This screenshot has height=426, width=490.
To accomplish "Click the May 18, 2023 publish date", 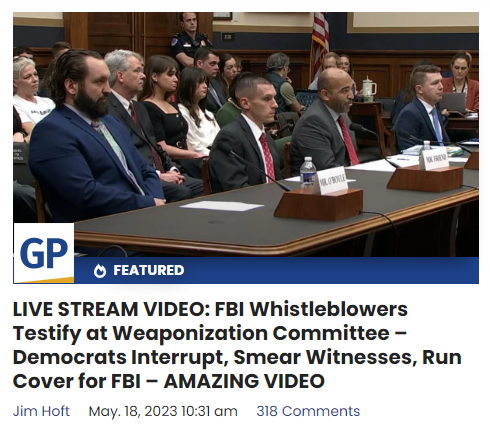I will tap(163, 411).
